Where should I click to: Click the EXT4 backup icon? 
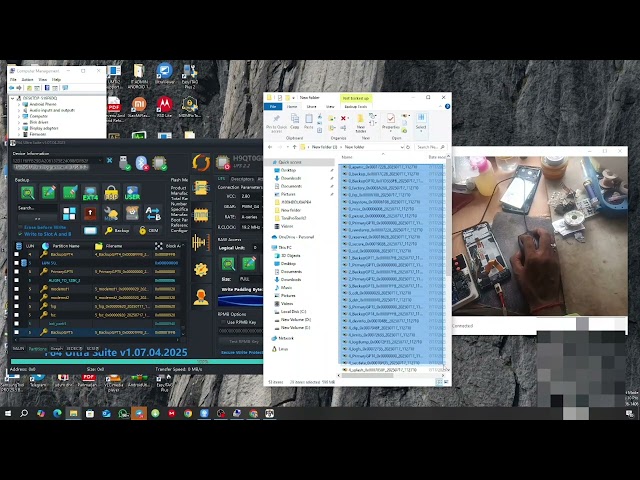point(90,193)
